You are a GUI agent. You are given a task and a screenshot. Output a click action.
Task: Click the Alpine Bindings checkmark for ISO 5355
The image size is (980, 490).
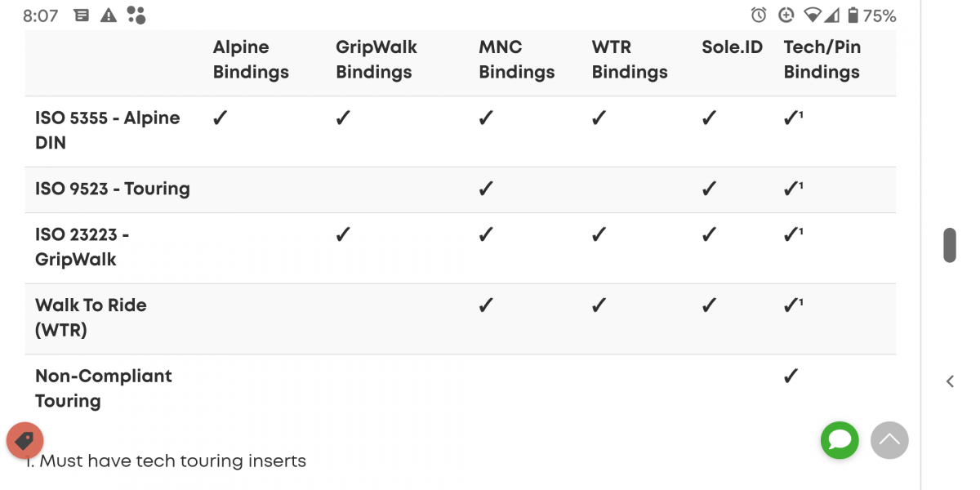(x=220, y=118)
